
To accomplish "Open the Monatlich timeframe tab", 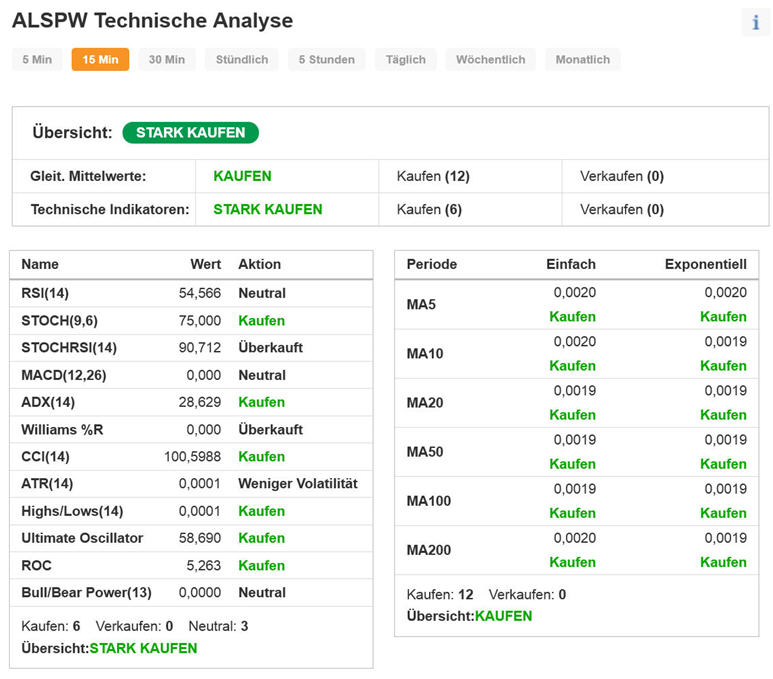I will 583,60.
